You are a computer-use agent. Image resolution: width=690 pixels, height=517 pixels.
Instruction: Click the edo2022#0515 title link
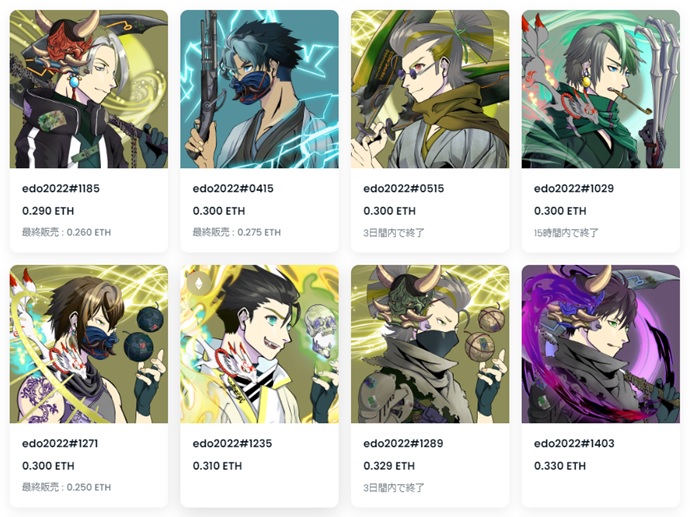click(x=404, y=189)
